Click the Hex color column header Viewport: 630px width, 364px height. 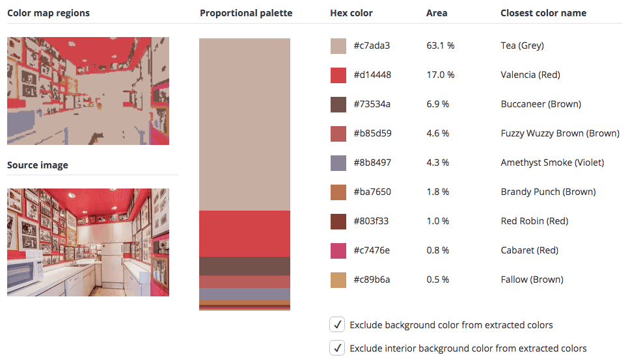[x=351, y=13]
